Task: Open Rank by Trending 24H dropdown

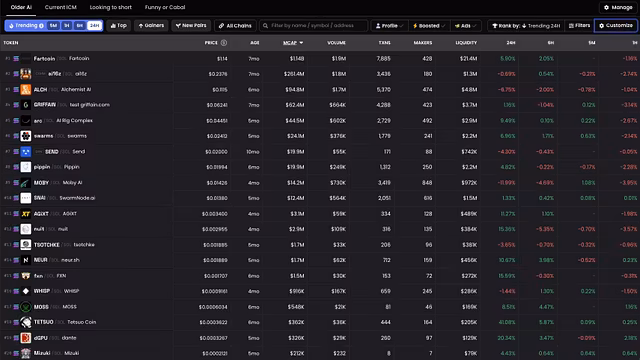Action: [526, 26]
